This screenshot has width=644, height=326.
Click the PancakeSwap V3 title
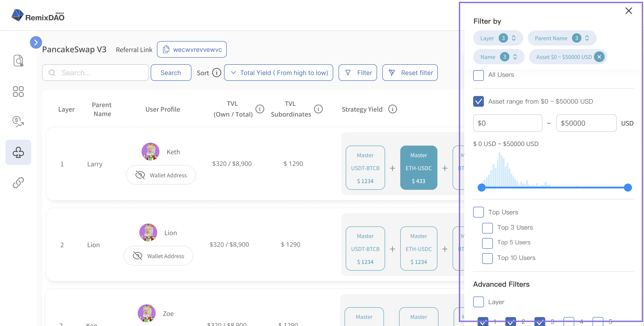(74, 49)
